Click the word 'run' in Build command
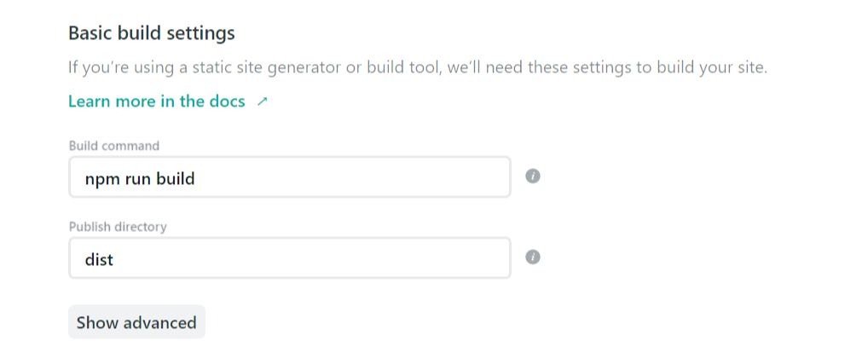Viewport: 868px width, 358px height. point(136,178)
